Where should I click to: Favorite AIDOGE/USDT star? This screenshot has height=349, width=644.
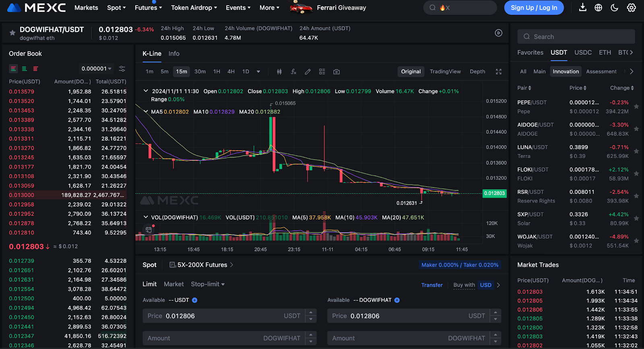click(x=636, y=129)
